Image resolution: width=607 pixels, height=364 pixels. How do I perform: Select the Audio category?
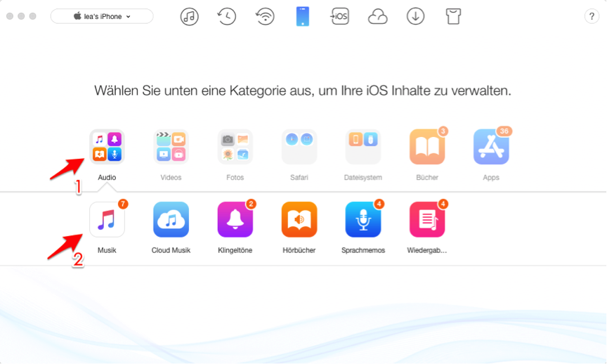tap(107, 147)
